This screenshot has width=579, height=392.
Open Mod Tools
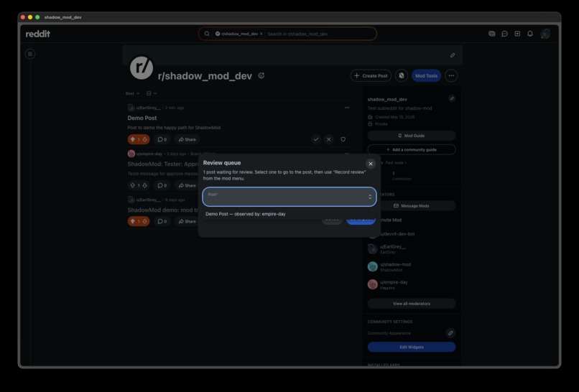coord(426,75)
